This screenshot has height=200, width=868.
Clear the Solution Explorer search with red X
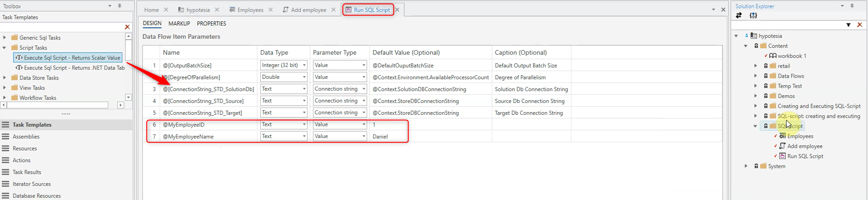tap(859, 25)
